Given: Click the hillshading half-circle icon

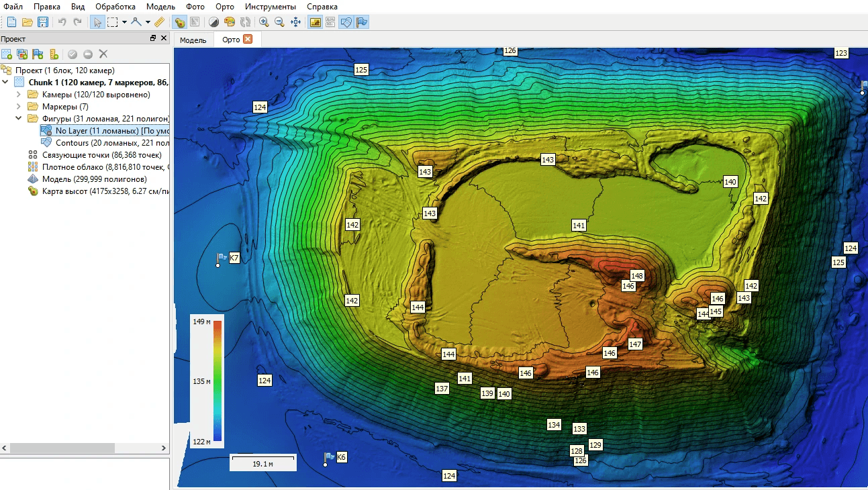Looking at the screenshot, I should 213,22.
